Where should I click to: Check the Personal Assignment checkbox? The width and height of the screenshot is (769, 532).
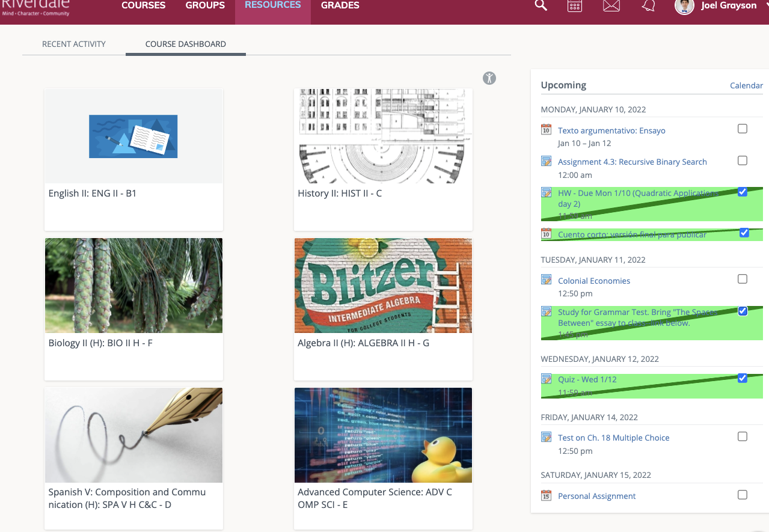(x=743, y=495)
